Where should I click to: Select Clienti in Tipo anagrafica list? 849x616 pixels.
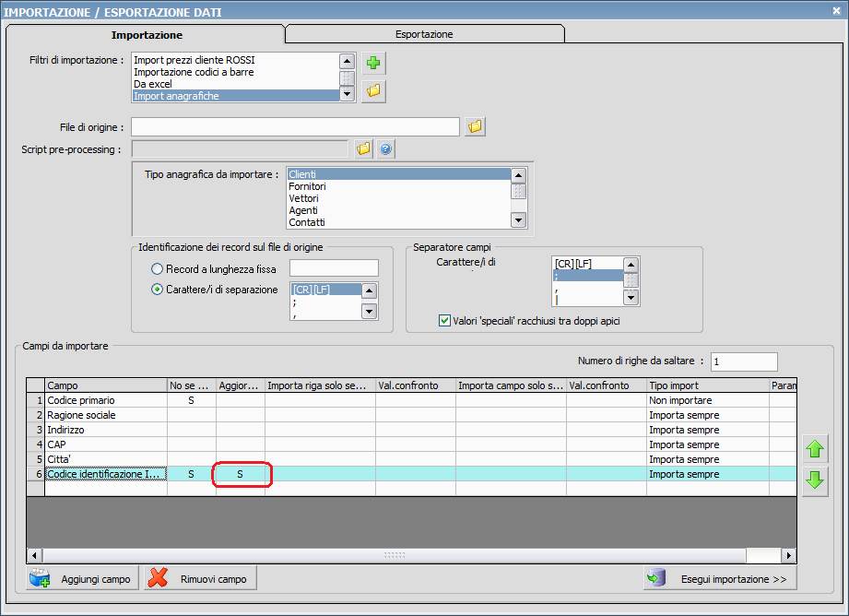click(399, 174)
